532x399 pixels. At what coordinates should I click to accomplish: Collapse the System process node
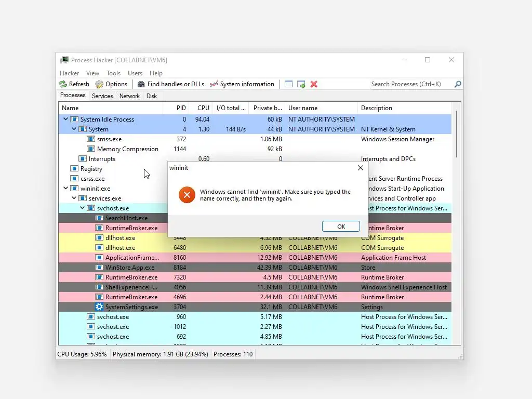pyautogui.click(x=74, y=129)
